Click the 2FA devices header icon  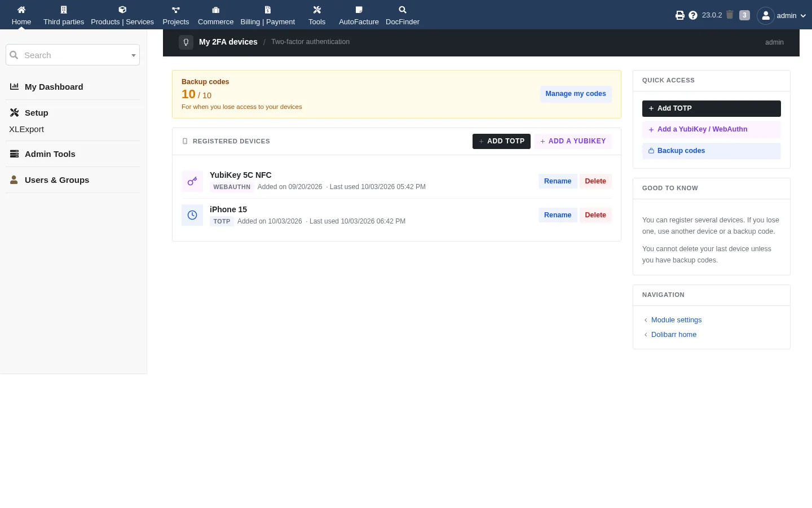(186, 42)
